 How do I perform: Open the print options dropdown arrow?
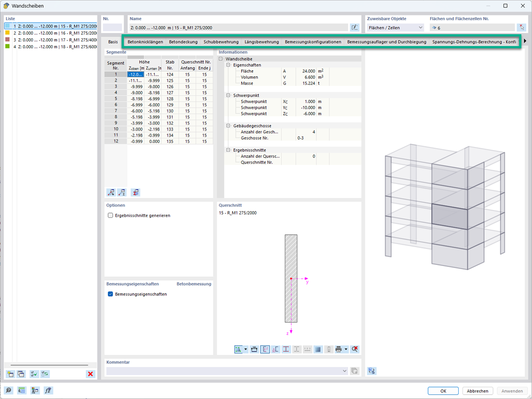(346, 349)
